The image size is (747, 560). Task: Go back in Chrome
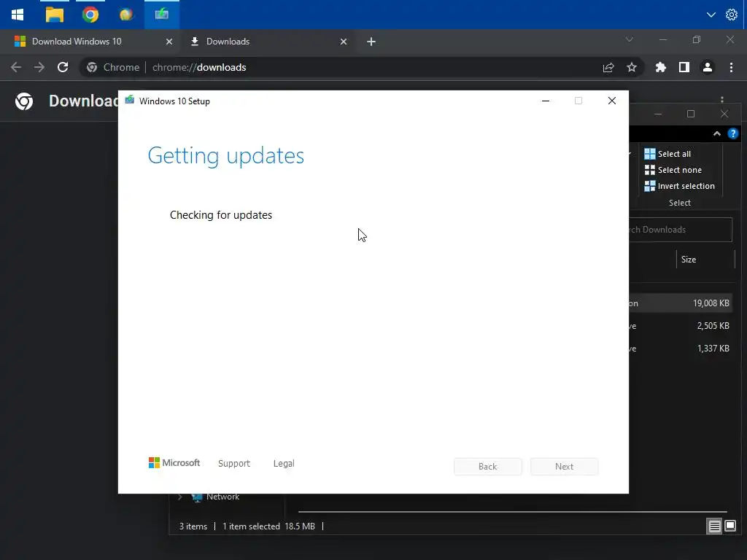(x=16, y=67)
